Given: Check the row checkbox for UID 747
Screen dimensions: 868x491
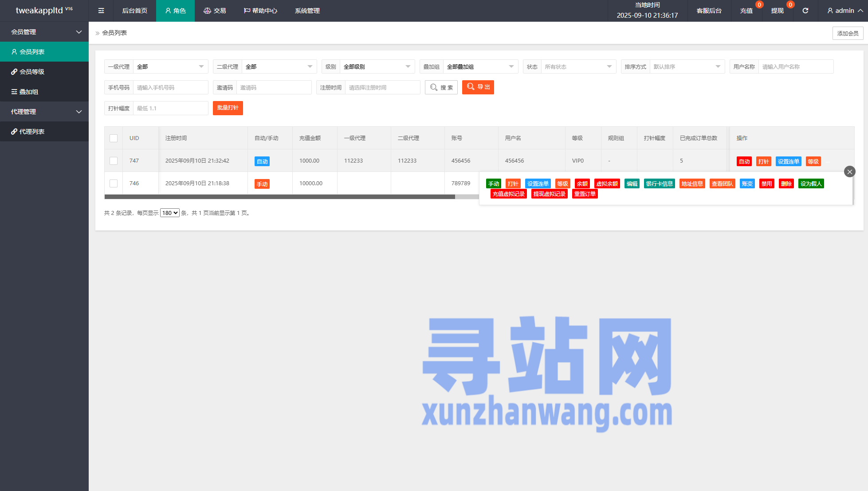Looking at the screenshot, I should pyautogui.click(x=114, y=161).
